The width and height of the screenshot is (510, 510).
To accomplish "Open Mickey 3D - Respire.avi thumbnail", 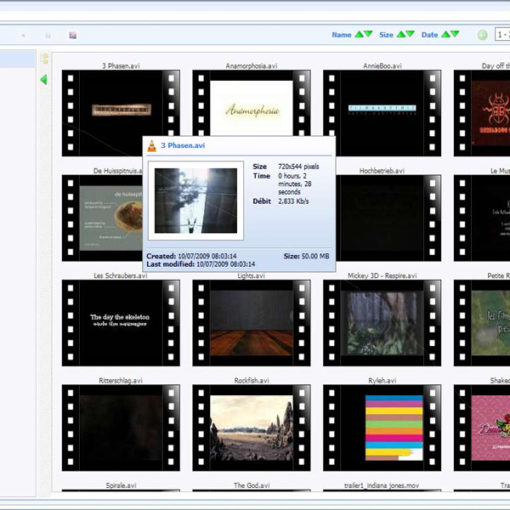I will (382, 323).
